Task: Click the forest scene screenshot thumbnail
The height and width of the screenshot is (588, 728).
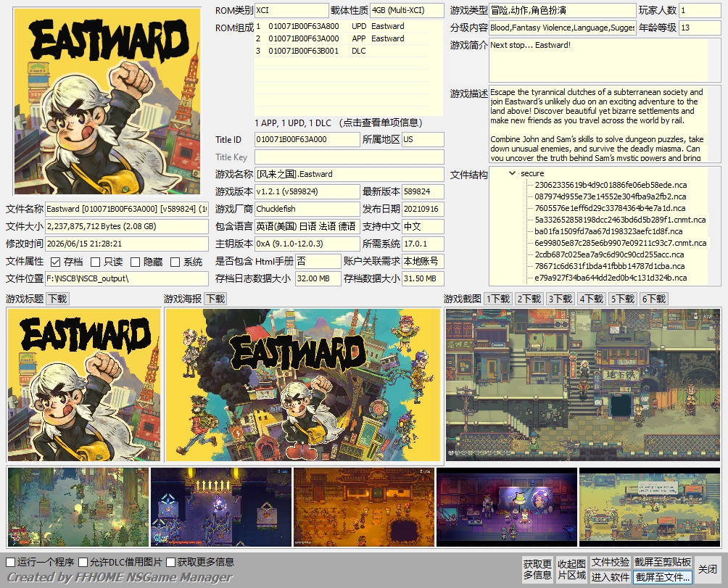Action: tap(78, 507)
